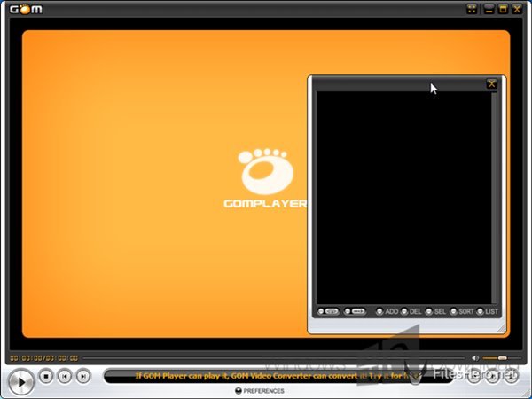Mute audio via the speaker icon
The height and width of the screenshot is (399, 532).
[x=475, y=358]
